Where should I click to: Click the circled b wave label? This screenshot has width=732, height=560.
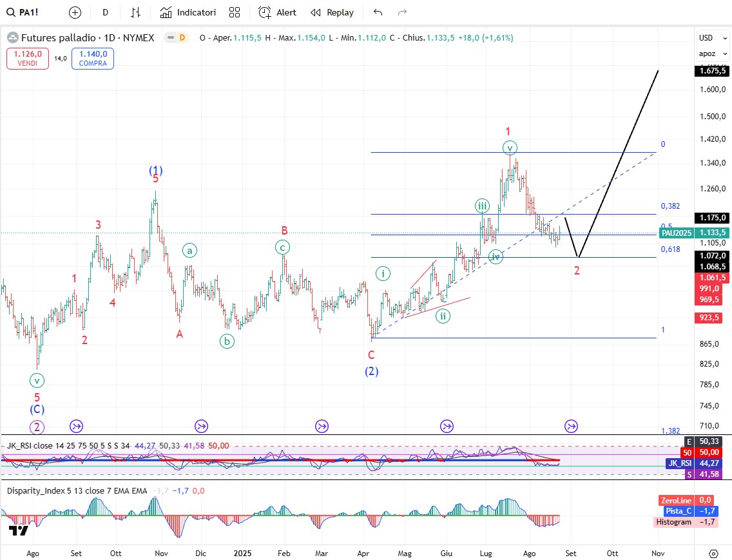tap(227, 341)
